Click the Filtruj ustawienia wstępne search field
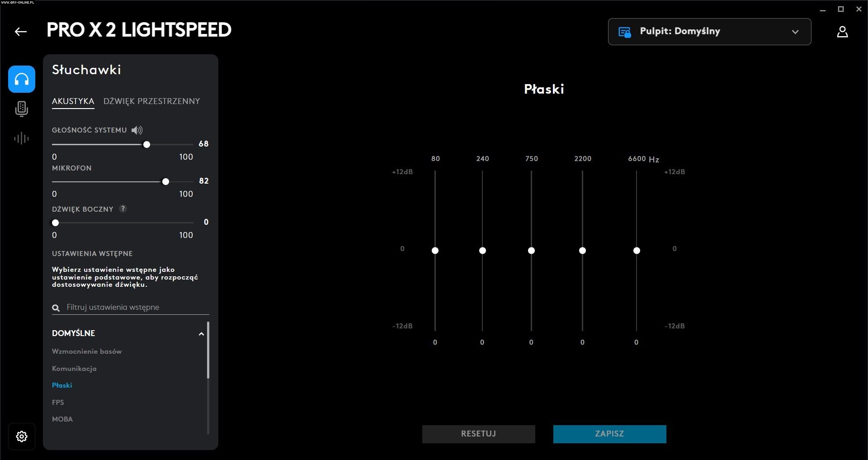868x460 pixels. (x=136, y=308)
